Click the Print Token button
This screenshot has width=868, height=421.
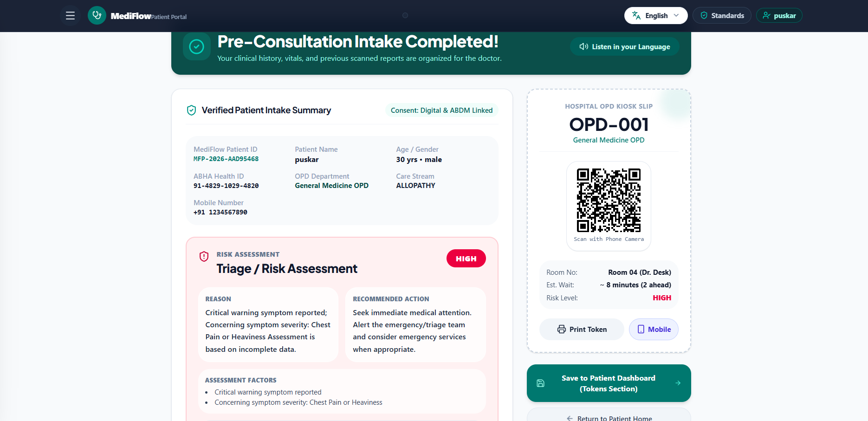click(582, 329)
